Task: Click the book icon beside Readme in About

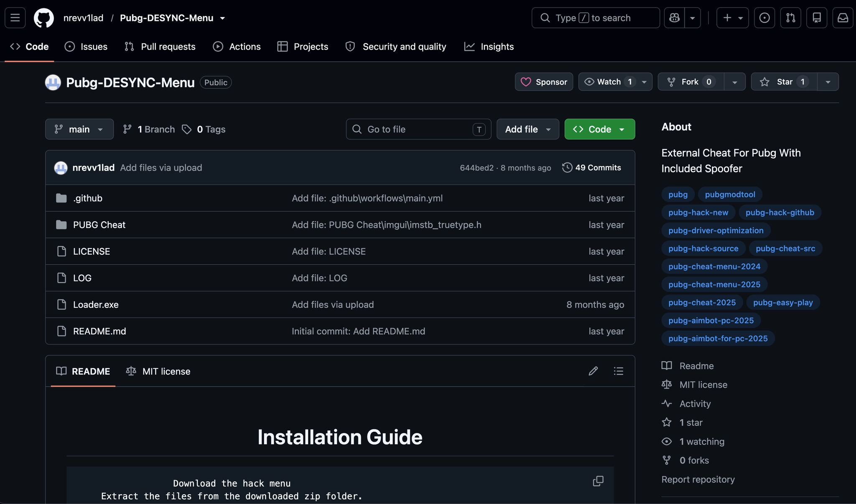Action: point(667,366)
